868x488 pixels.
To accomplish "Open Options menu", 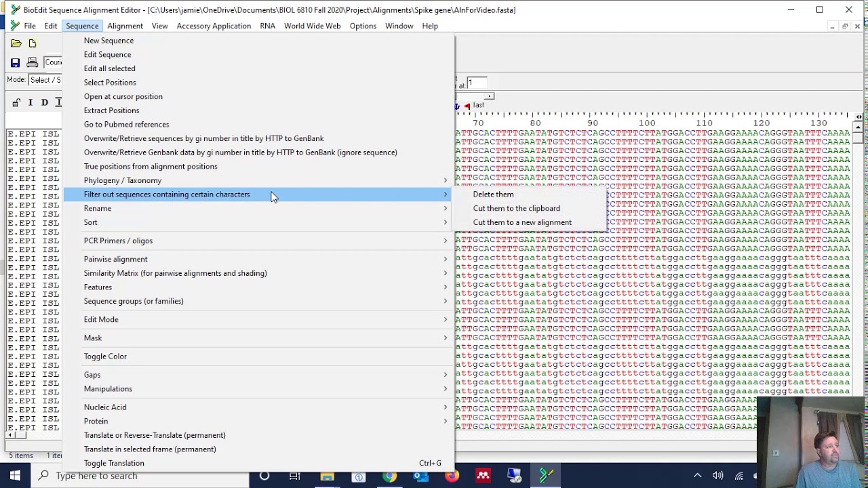I will pyautogui.click(x=363, y=26).
